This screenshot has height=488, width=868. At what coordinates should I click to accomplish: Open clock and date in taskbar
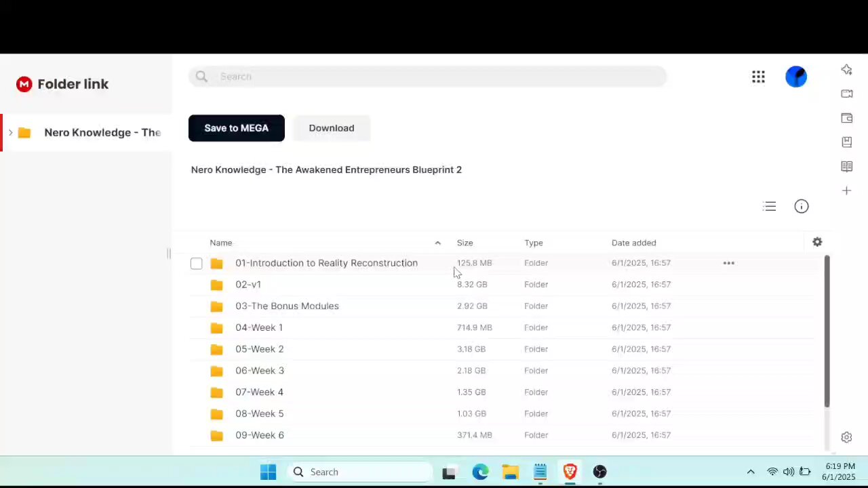[x=839, y=472]
